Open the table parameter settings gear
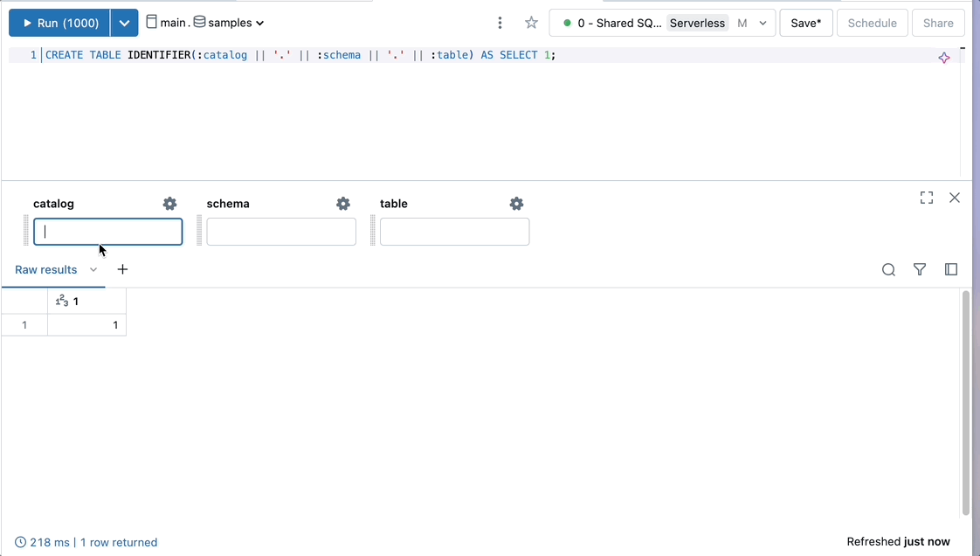 (x=516, y=203)
